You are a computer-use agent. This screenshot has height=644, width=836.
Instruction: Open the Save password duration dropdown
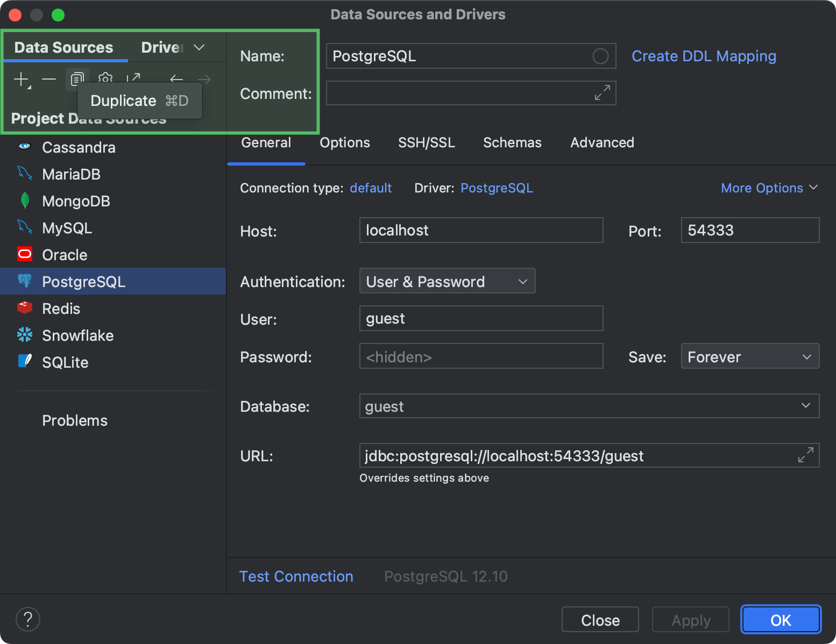point(749,356)
